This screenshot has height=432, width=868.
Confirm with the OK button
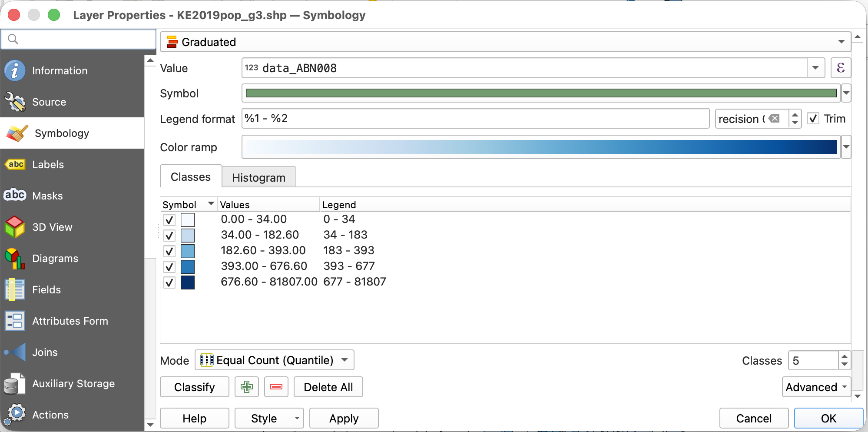pyautogui.click(x=829, y=418)
